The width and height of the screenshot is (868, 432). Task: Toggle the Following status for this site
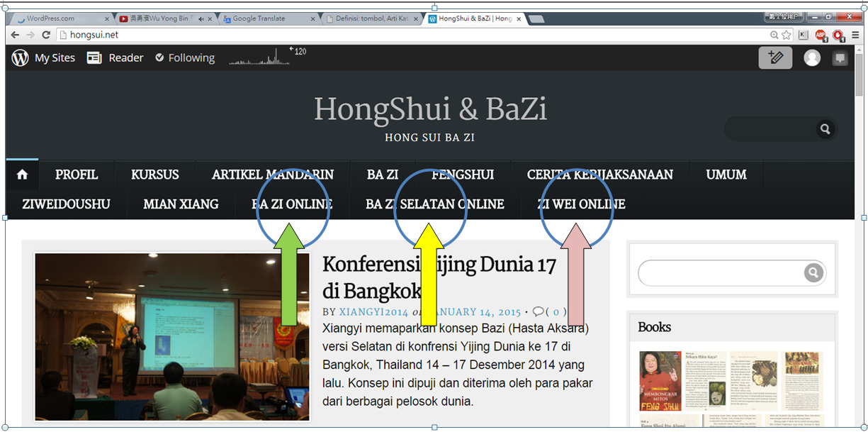[x=185, y=58]
